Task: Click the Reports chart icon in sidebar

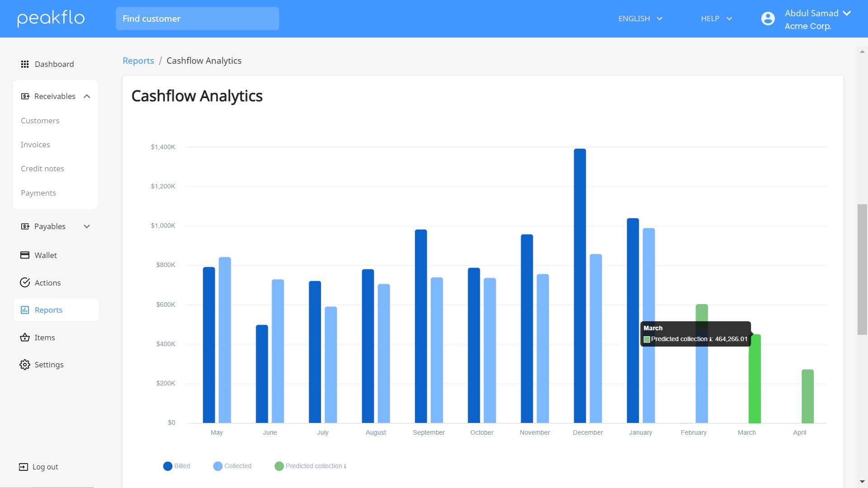Action: coord(25,310)
